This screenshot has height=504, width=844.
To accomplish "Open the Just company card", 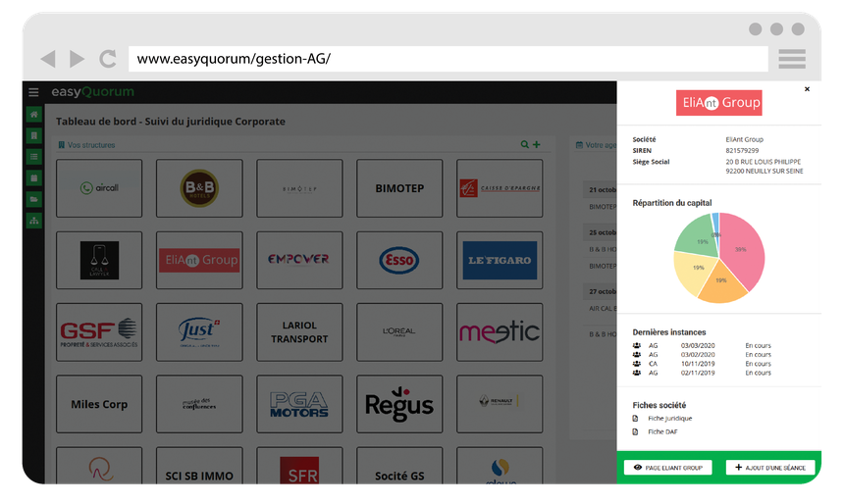I will [199, 331].
